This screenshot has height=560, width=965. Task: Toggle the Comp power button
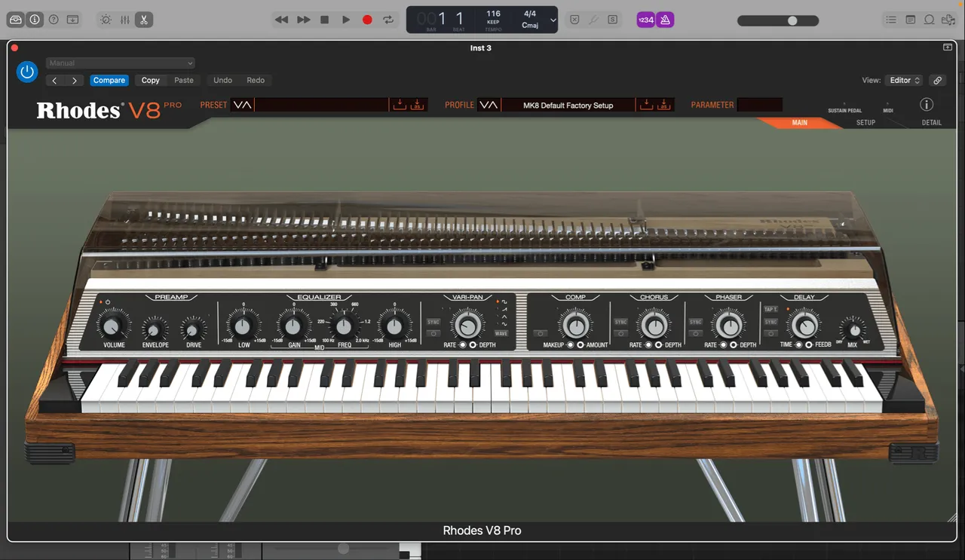click(x=540, y=333)
